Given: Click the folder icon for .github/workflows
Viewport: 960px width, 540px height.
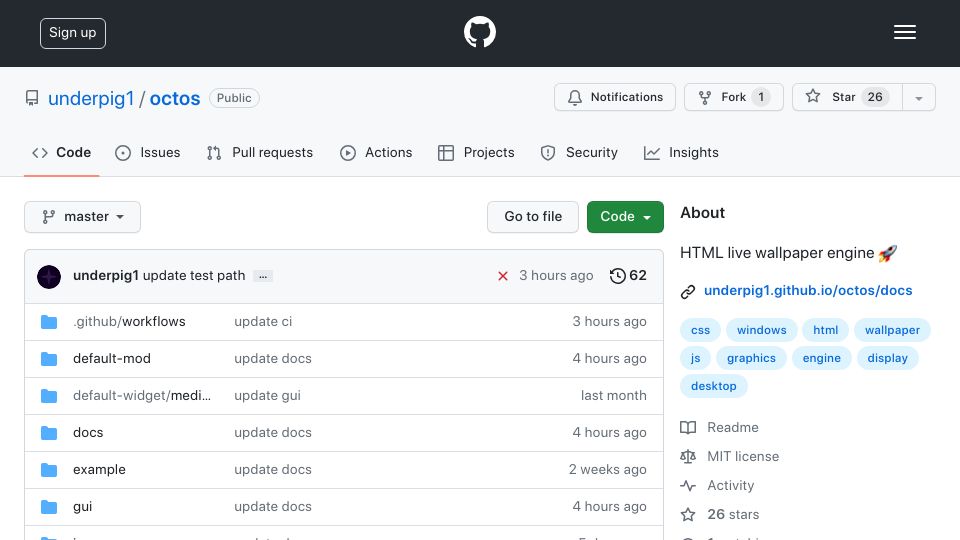Looking at the screenshot, I should tap(49, 322).
